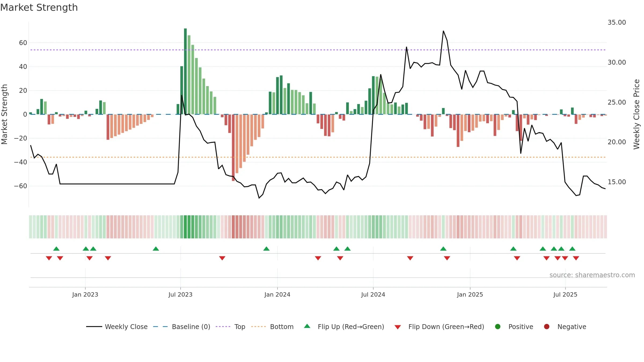Click the 60 strength axis label

coord(23,43)
